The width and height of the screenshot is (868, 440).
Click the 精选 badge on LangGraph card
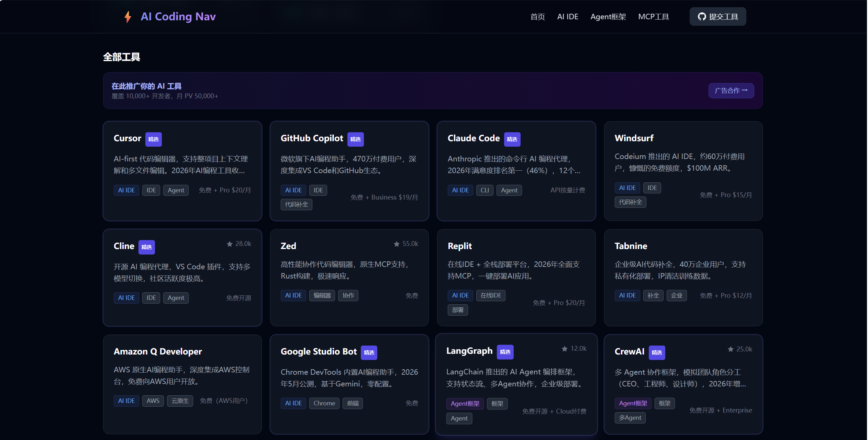tap(505, 352)
